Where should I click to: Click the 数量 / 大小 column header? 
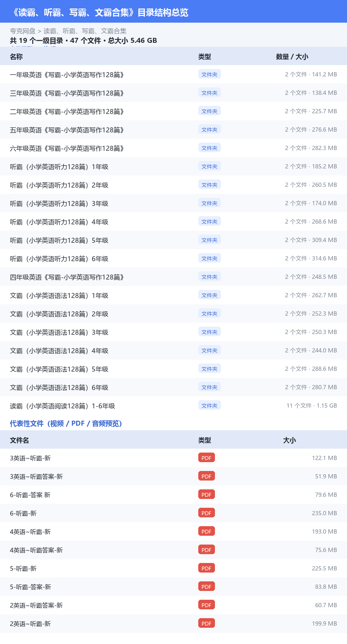pyautogui.click(x=292, y=57)
